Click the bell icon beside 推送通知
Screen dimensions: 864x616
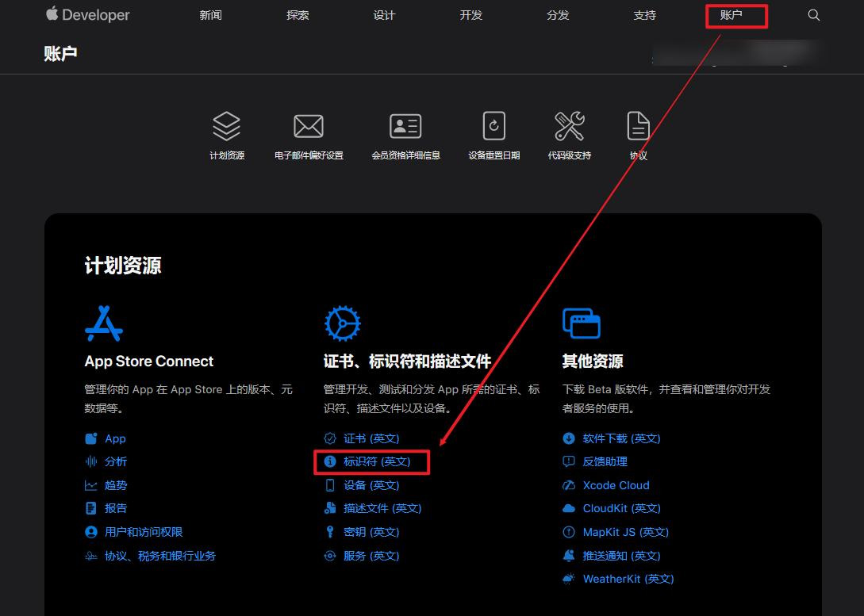(569, 556)
